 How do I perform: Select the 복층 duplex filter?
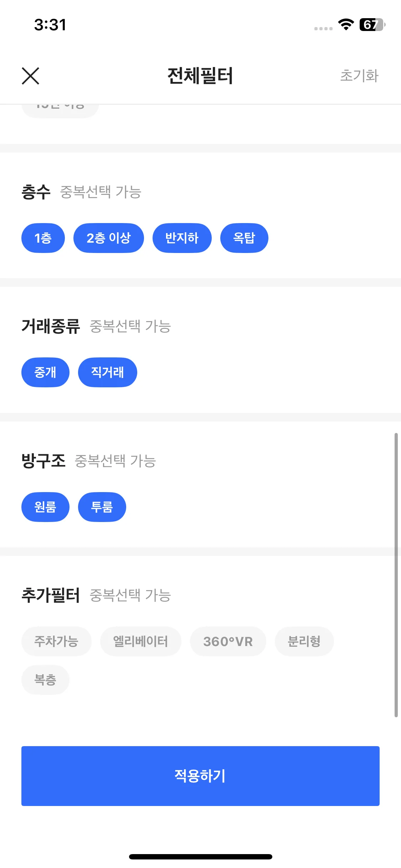45,680
